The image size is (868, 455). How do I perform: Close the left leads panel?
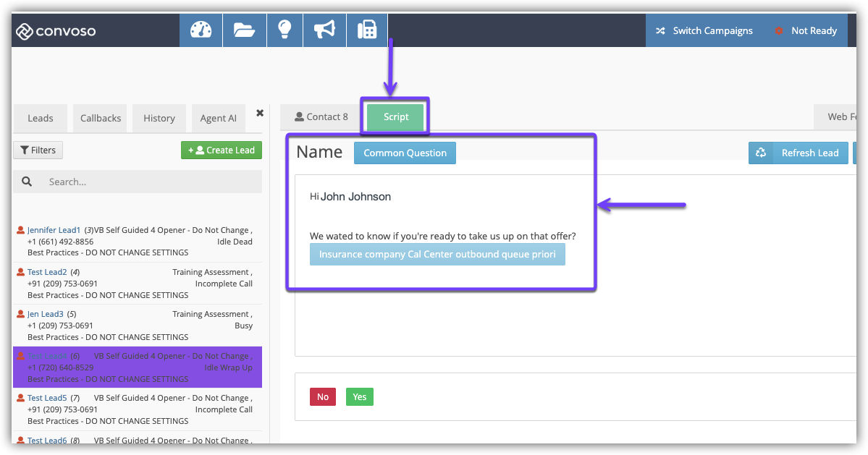(260, 113)
